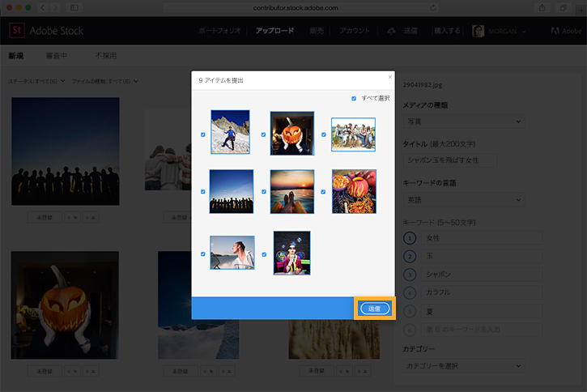This screenshot has width=587, height=392.
Task: Uncheck the mountain hiker photo checkbox
Action: coord(203,134)
